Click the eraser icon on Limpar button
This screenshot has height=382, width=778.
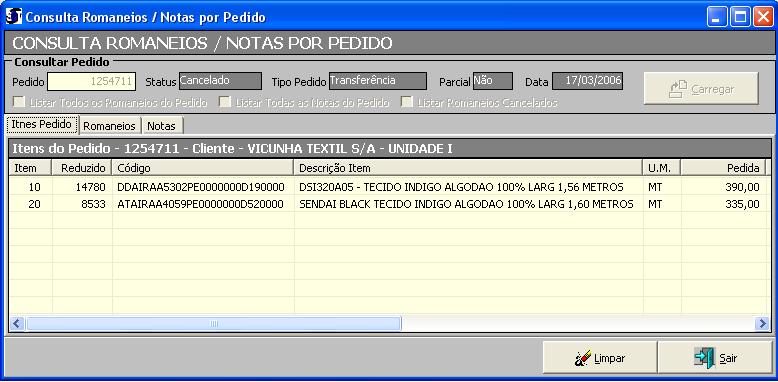tap(583, 358)
